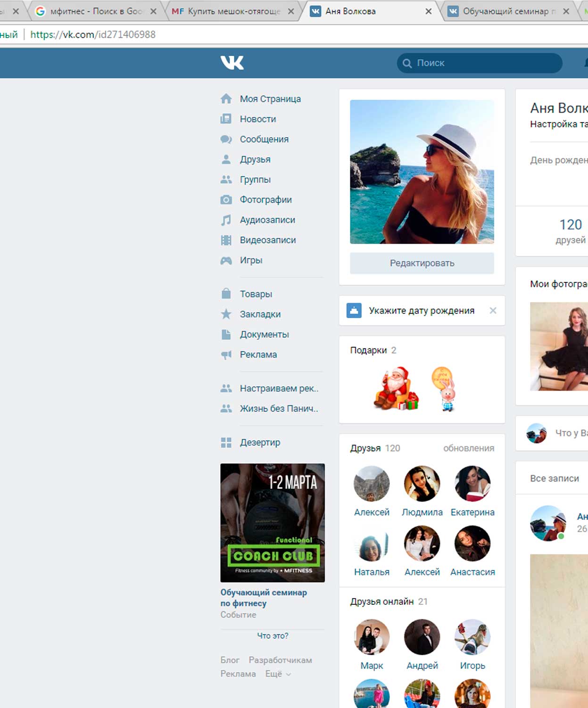Open Жизнь без Панич.. group shortcut
The height and width of the screenshot is (708, 588).
[279, 409]
